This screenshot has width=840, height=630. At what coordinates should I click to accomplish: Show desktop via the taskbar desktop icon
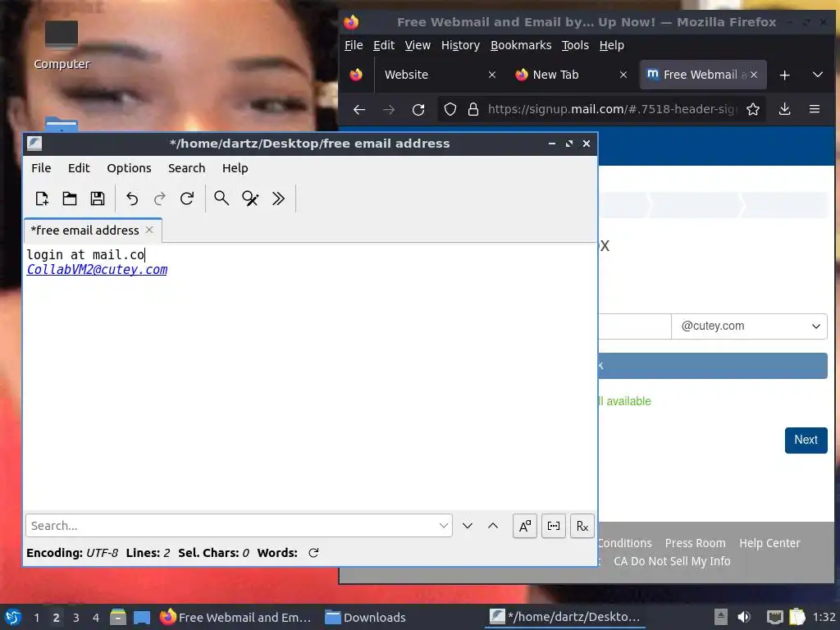pyautogui.click(x=141, y=618)
